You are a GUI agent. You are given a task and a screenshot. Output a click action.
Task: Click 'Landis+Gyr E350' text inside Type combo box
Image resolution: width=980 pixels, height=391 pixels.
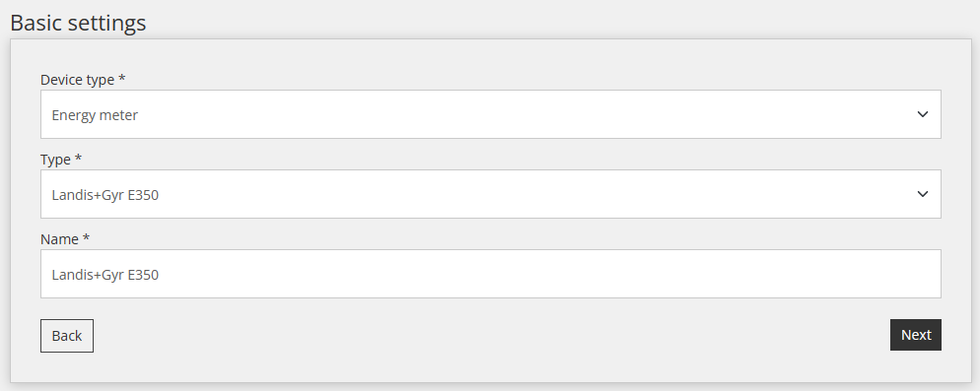click(x=105, y=195)
